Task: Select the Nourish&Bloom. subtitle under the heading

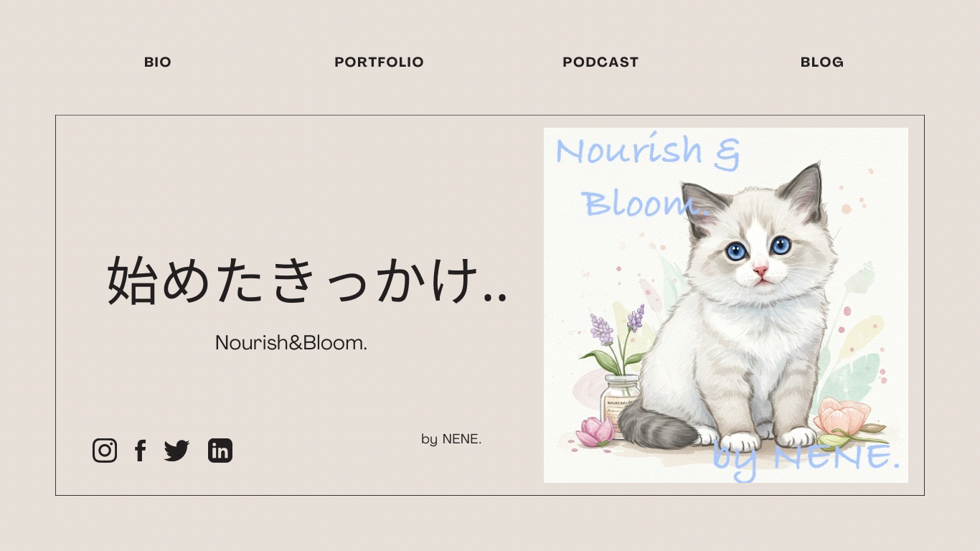Action: tap(291, 343)
